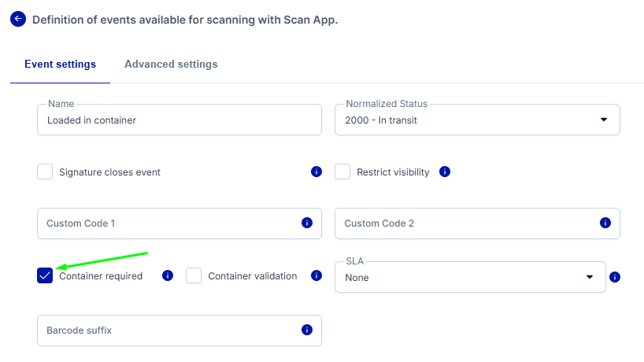The width and height of the screenshot is (644, 362).
Task: Click info icon inside Custom Code 1 field
Action: click(x=307, y=223)
